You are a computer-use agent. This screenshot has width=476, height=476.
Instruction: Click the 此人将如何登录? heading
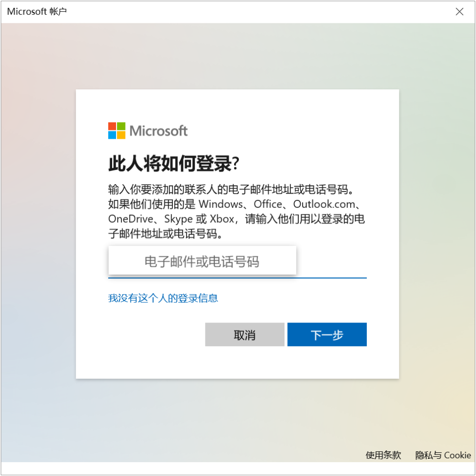pyautogui.click(x=174, y=163)
